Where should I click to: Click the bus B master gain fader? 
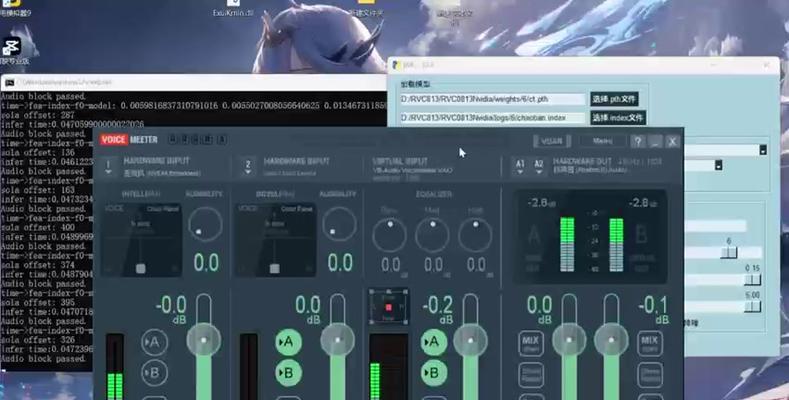pyautogui.click(x=611, y=340)
